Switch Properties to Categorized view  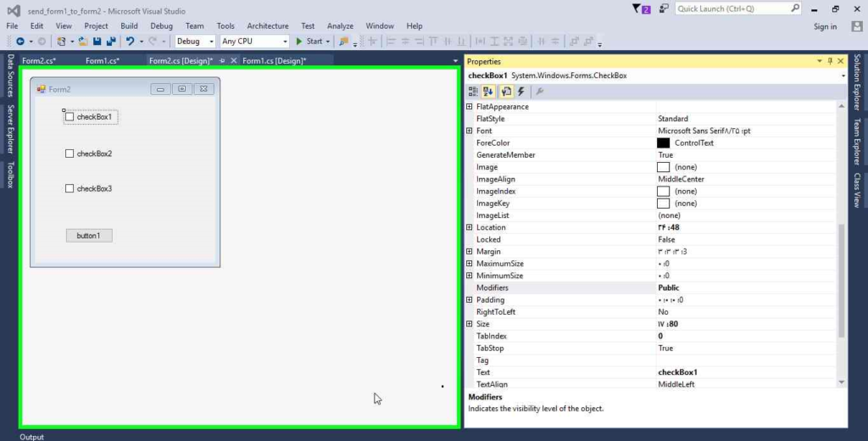pos(474,92)
